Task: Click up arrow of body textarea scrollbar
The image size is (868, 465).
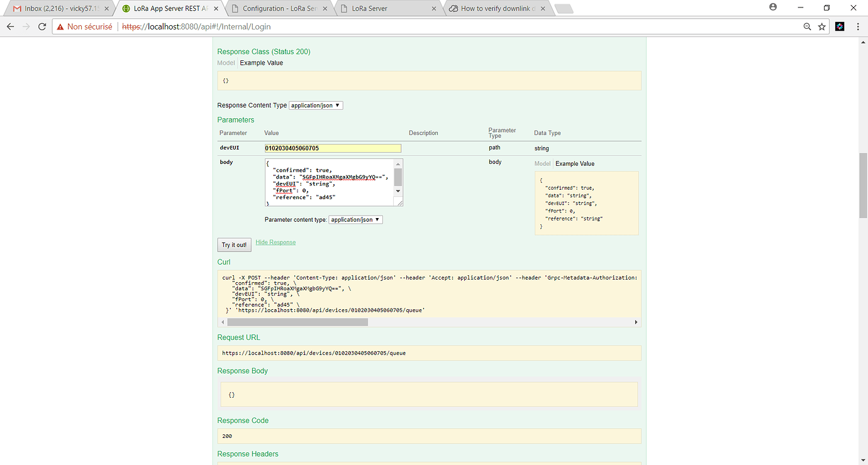Action: 398,163
